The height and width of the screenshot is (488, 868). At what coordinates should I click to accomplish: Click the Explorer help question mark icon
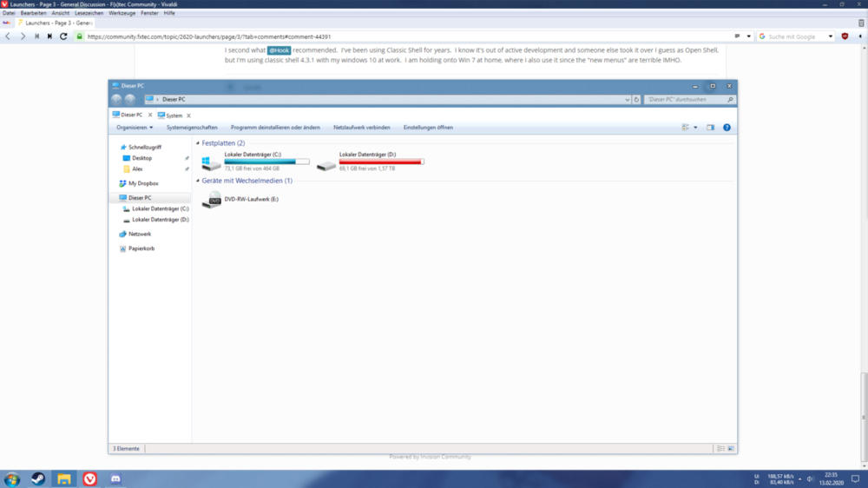click(727, 128)
